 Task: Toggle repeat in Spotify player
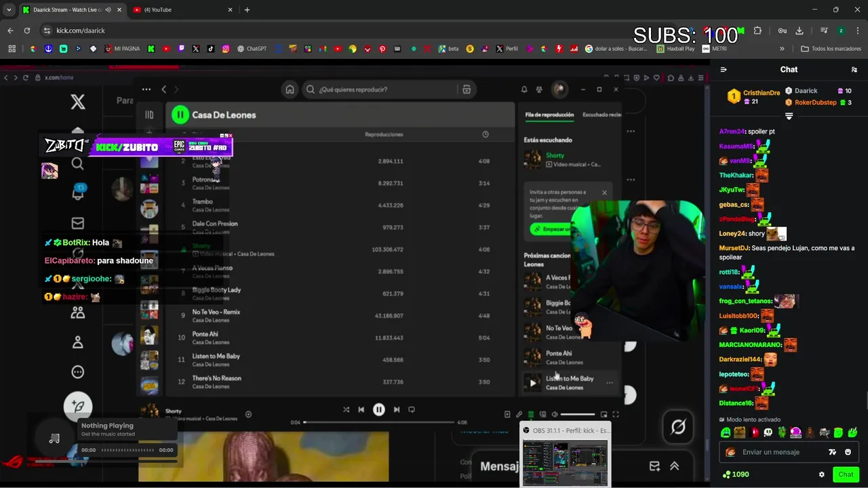(412, 409)
